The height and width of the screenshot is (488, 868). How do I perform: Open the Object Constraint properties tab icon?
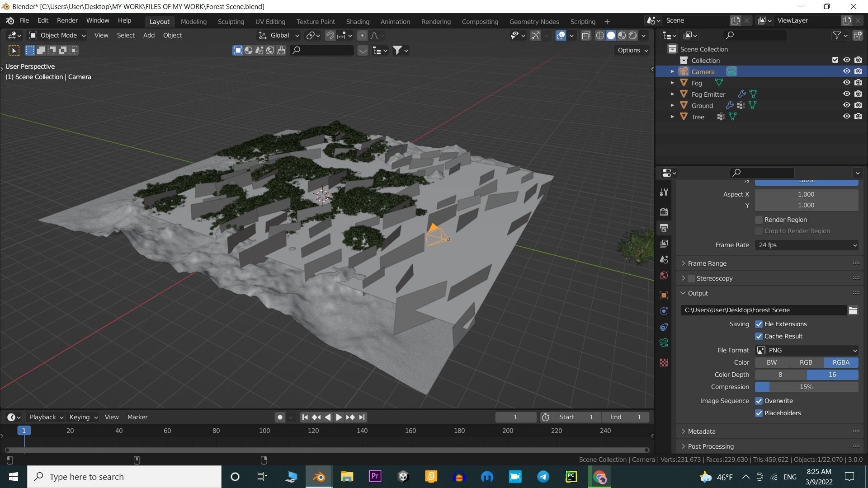(x=664, y=327)
